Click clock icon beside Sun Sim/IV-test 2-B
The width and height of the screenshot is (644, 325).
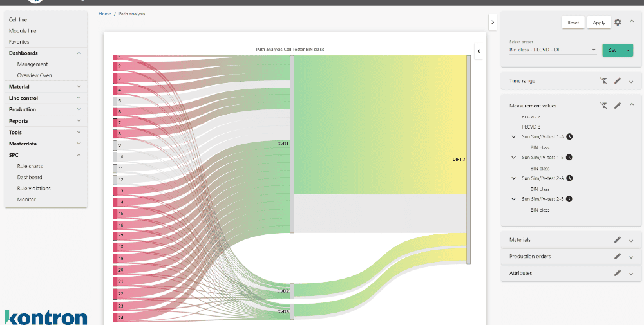coord(569,199)
